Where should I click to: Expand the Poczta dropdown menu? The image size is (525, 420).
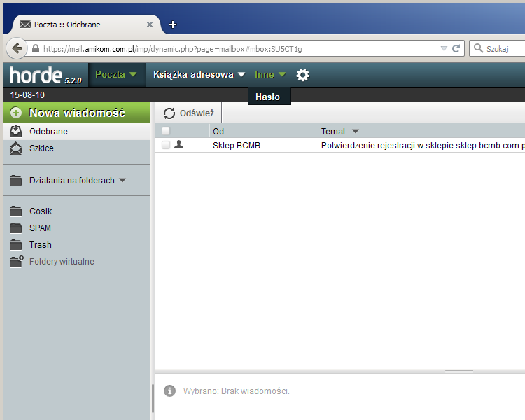click(x=116, y=74)
